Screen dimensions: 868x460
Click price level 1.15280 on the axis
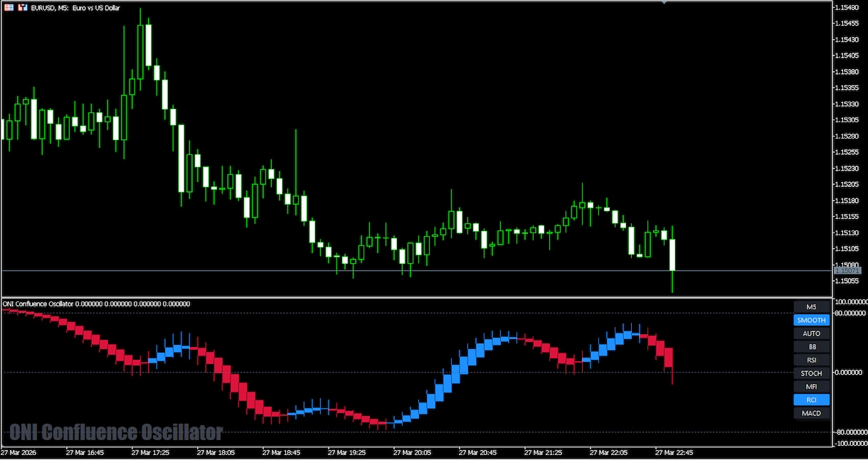848,136
